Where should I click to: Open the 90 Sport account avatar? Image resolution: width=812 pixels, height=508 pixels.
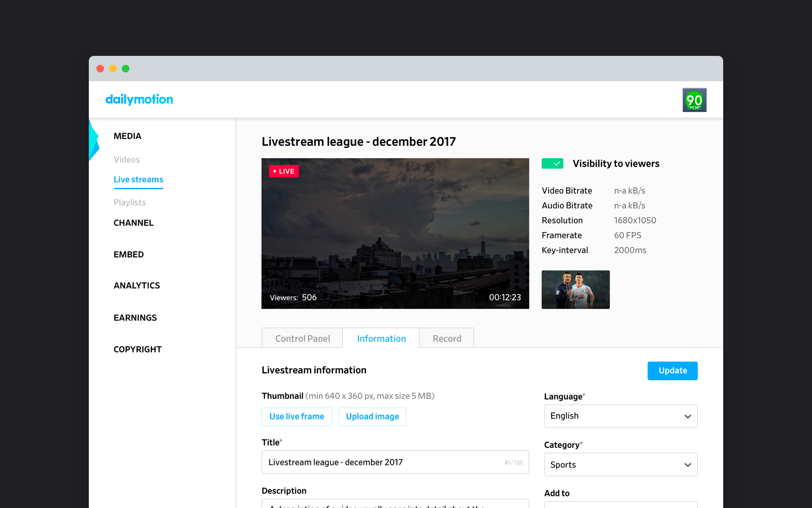point(694,100)
